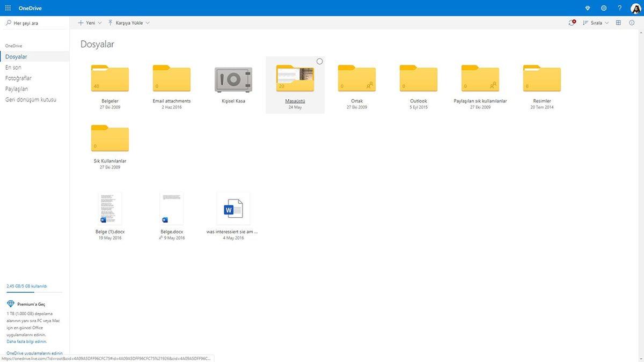Open the Kişisel Kasa safe folder
Screen dimensions: 644x362
point(233,79)
